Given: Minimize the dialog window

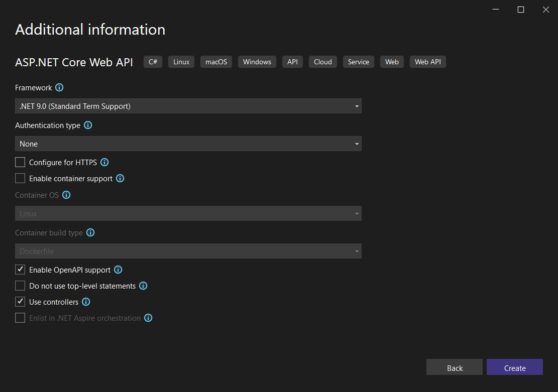Looking at the screenshot, I should pyautogui.click(x=496, y=10).
